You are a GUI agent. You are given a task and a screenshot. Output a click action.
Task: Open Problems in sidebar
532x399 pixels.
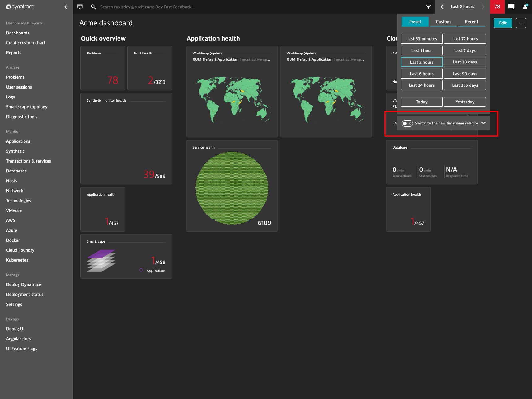point(15,77)
